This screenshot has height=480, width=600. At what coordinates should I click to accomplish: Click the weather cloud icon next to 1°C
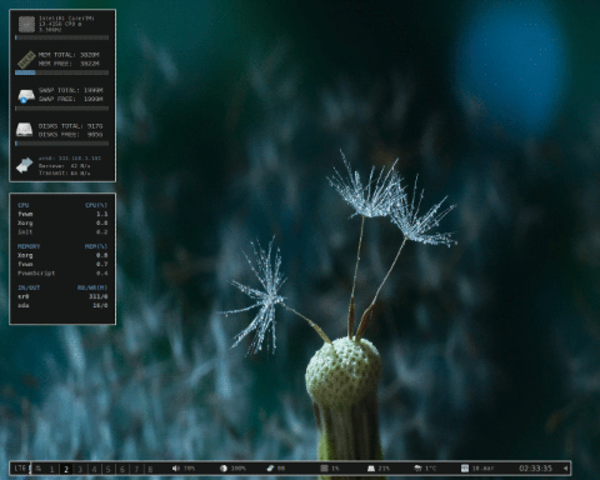[x=418, y=468]
